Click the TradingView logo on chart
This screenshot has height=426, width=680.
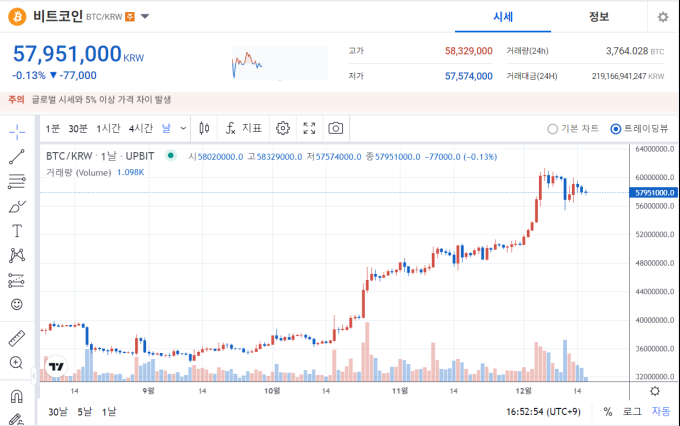(56, 367)
